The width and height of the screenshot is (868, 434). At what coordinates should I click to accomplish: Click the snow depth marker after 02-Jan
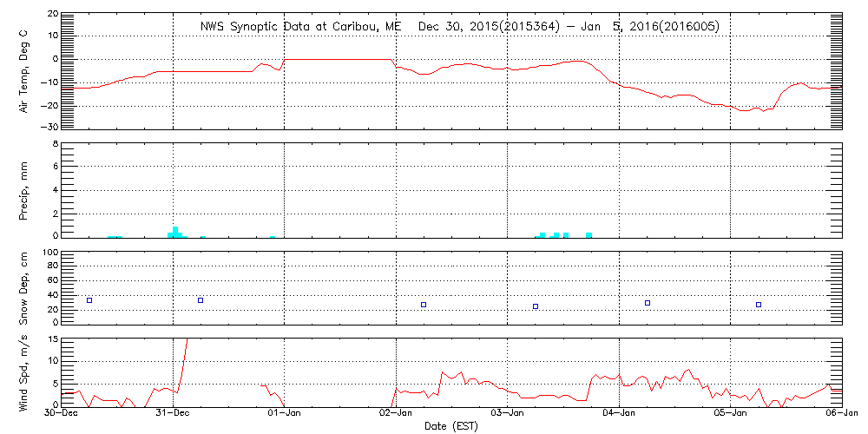click(424, 305)
